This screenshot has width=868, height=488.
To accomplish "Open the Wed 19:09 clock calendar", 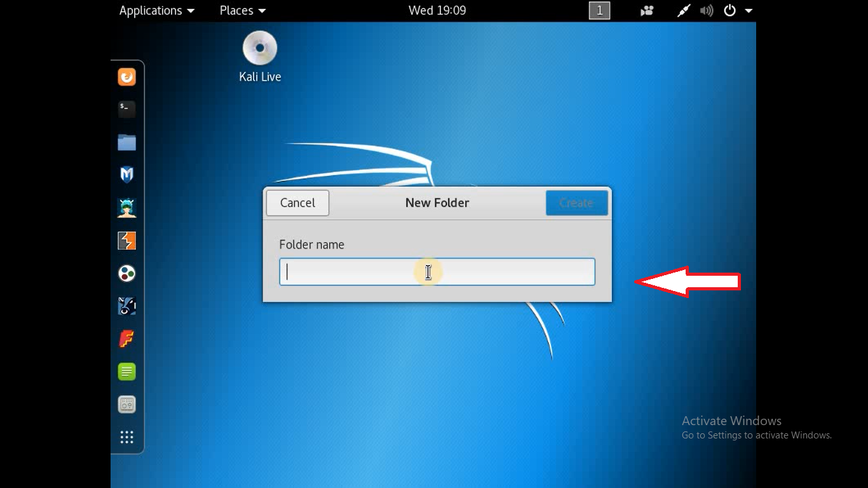I will point(437,11).
